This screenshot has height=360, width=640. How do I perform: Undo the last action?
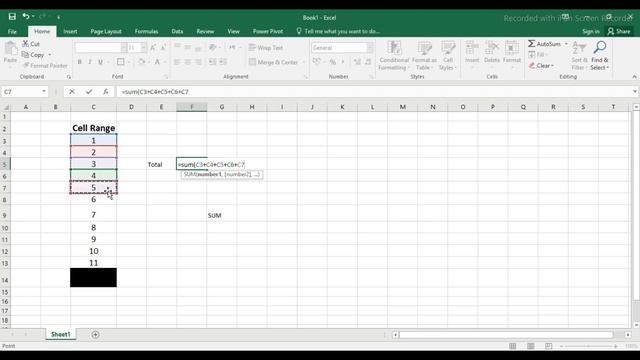[26, 16]
